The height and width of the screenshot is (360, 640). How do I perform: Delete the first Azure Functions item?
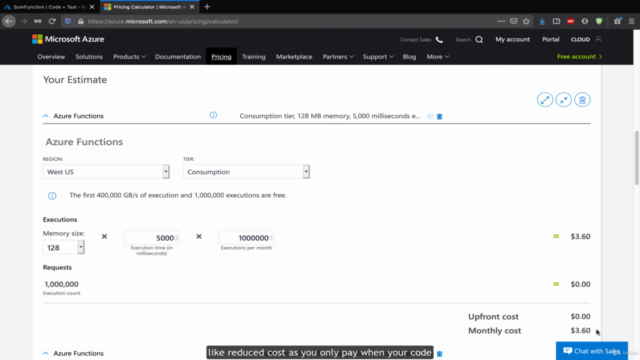[x=440, y=116]
